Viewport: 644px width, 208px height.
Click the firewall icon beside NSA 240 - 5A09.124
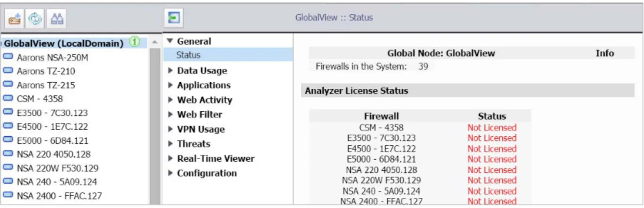click(x=8, y=181)
